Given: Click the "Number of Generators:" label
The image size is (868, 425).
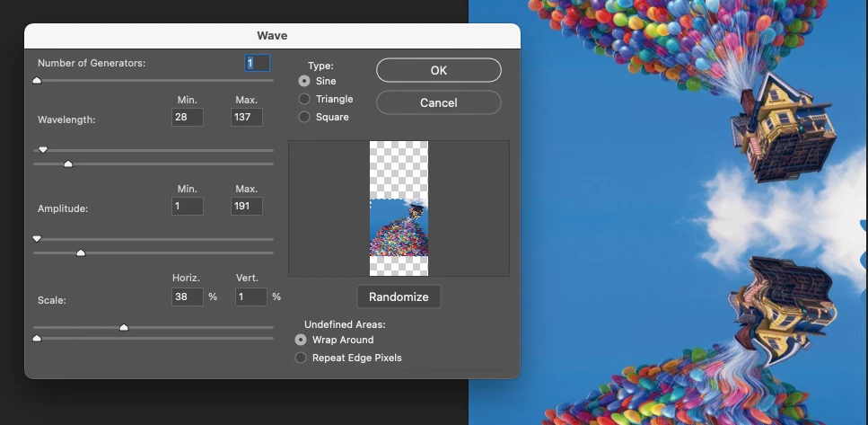Looking at the screenshot, I should point(92,63).
